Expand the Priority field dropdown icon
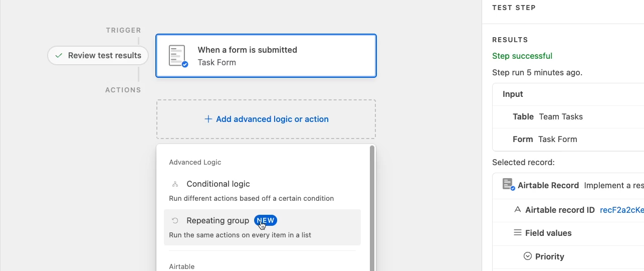The height and width of the screenshot is (271, 644). (x=527, y=256)
